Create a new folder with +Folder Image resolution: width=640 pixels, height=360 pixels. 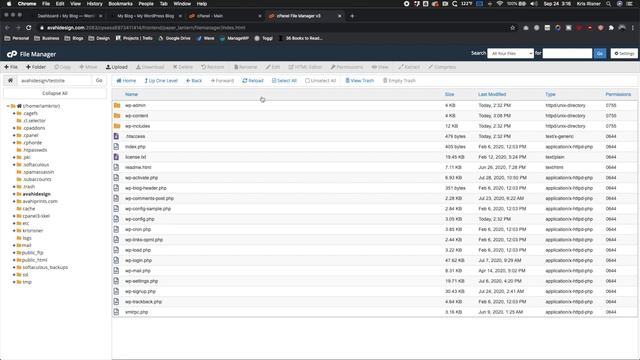36,67
